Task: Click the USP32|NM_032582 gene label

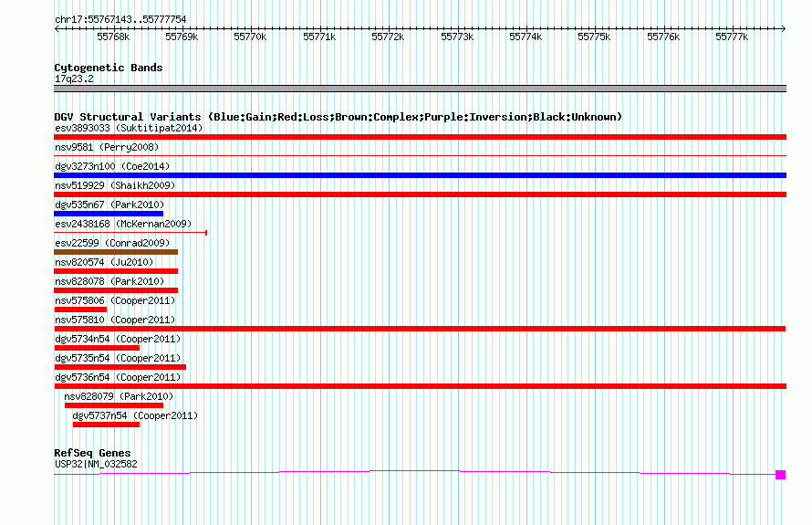Action: coord(97,465)
